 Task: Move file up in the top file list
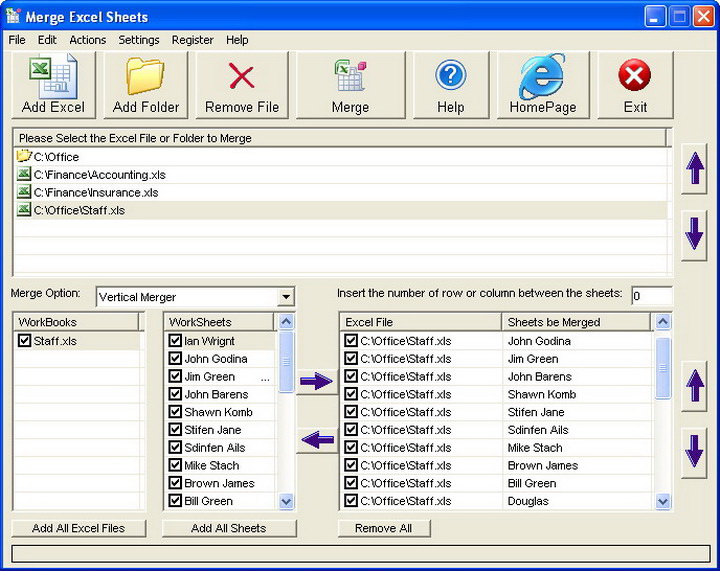(x=695, y=168)
